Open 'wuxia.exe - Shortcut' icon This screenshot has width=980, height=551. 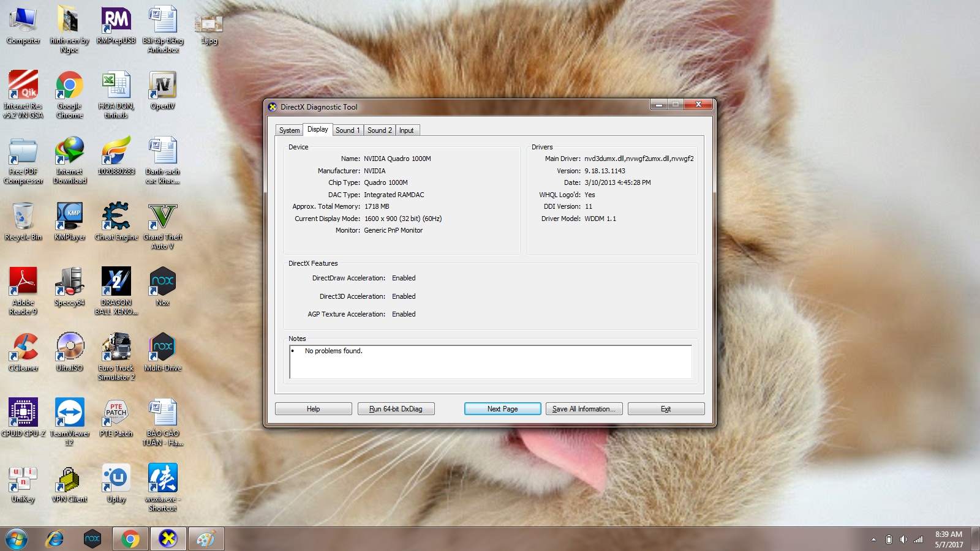163,487
